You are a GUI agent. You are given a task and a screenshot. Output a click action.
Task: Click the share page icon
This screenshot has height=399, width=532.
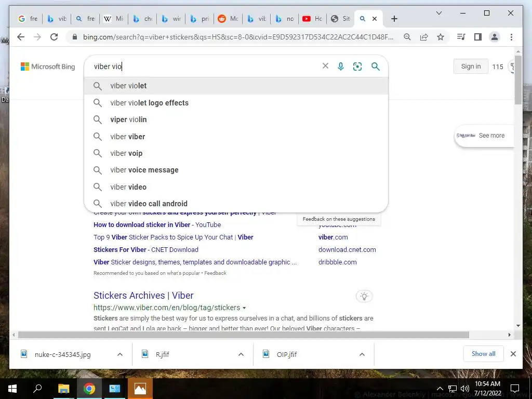tap(424, 37)
